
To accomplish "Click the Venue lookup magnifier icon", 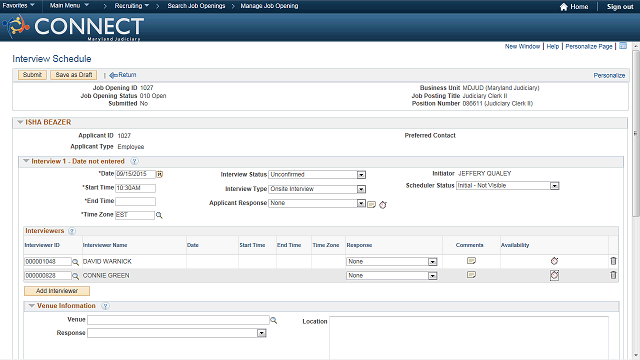I will (x=274, y=320).
